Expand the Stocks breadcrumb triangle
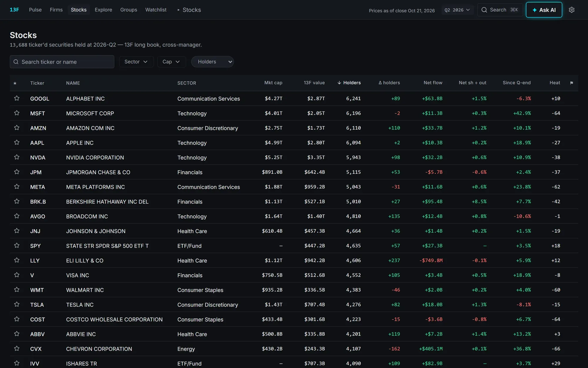 (x=178, y=10)
